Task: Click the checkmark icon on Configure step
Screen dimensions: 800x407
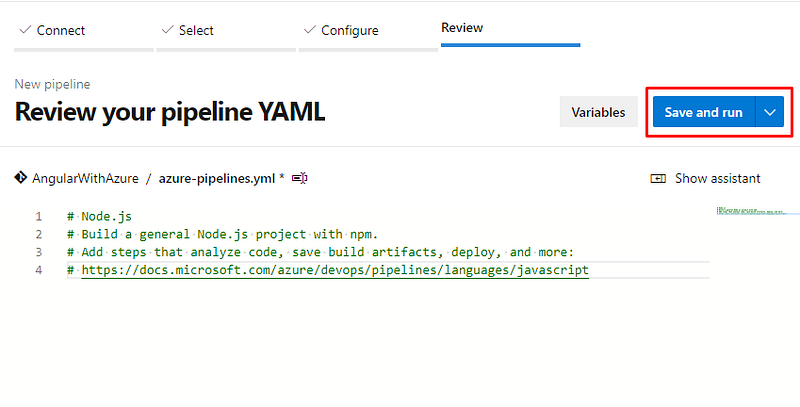Action: [x=309, y=30]
